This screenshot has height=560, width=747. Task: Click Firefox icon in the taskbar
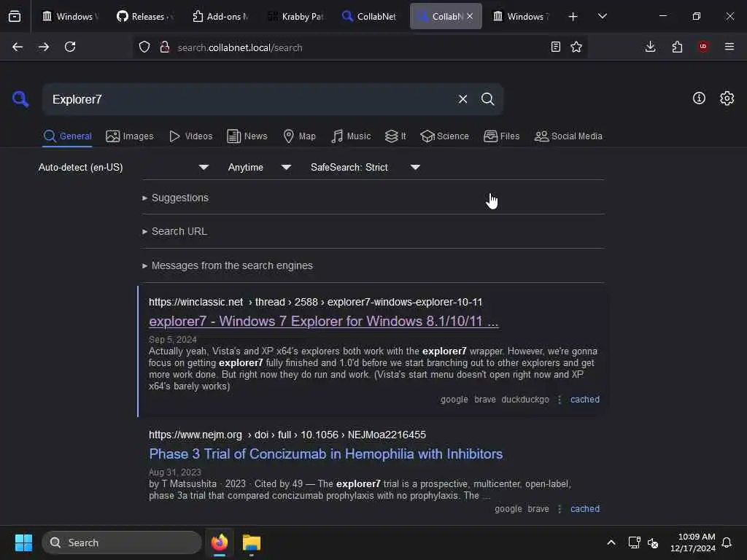[220, 542]
